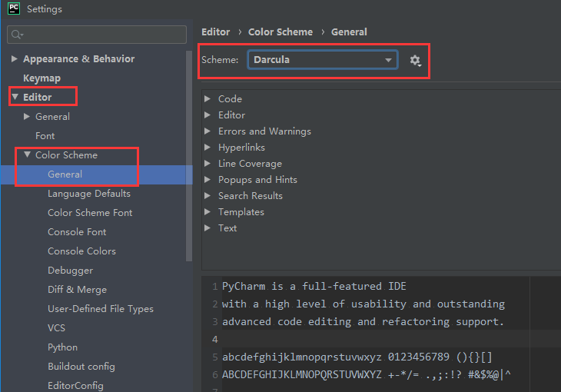The height and width of the screenshot is (392, 561).
Task: Click Color Scheme in the breadcrumb
Action: [280, 32]
